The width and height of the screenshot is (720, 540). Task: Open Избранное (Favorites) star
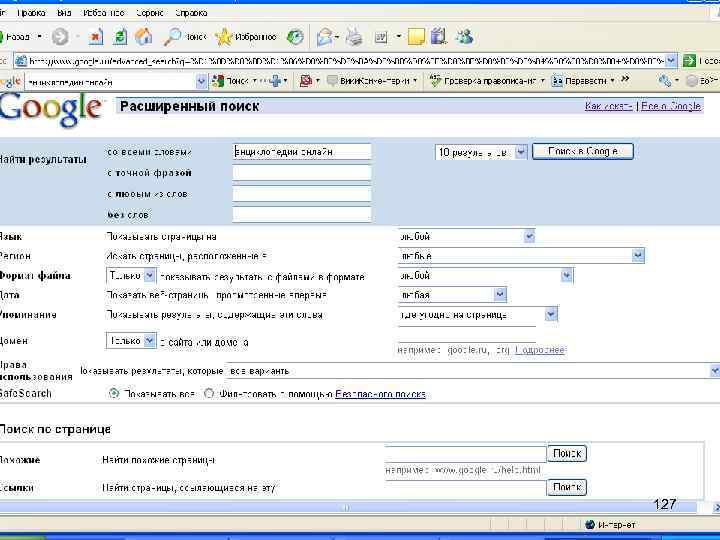click(x=246, y=37)
